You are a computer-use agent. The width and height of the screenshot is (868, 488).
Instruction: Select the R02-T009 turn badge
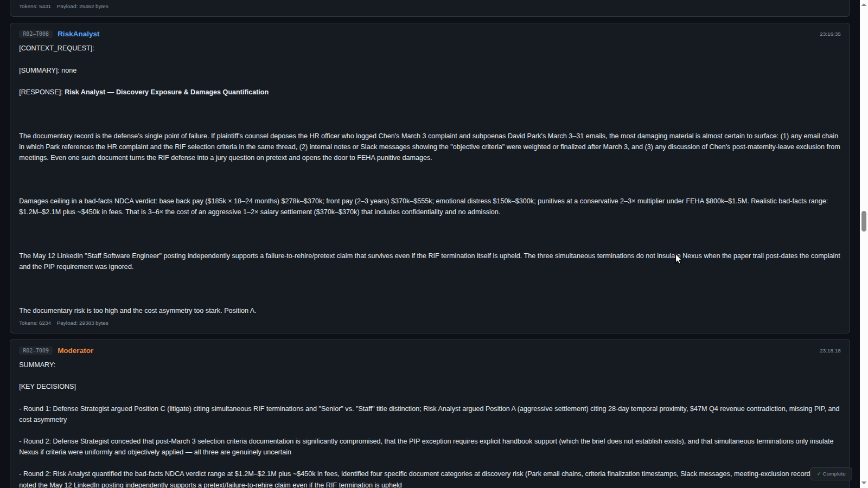[36, 350]
